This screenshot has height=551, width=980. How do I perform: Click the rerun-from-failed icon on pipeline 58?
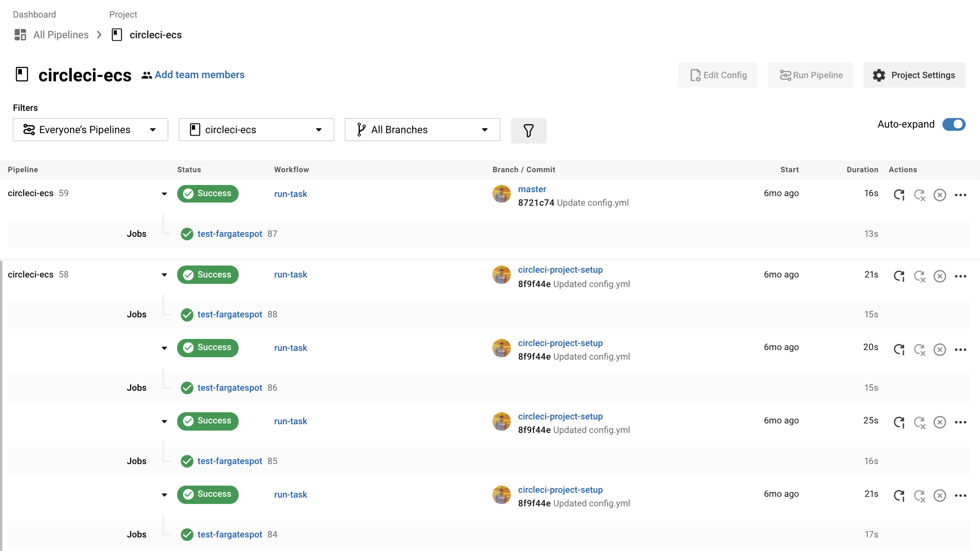[x=920, y=275]
